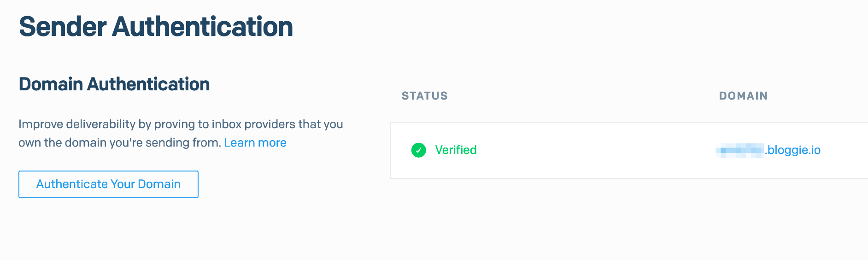The image size is (868, 260).
Task: Open the Learn more link
Action: (255, 143)
